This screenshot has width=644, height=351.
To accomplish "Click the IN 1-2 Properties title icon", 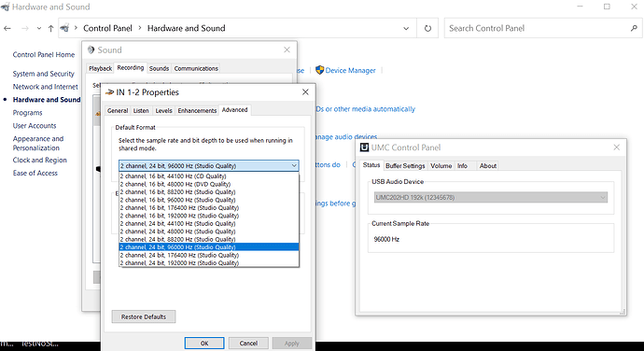I will coord(109,92).
